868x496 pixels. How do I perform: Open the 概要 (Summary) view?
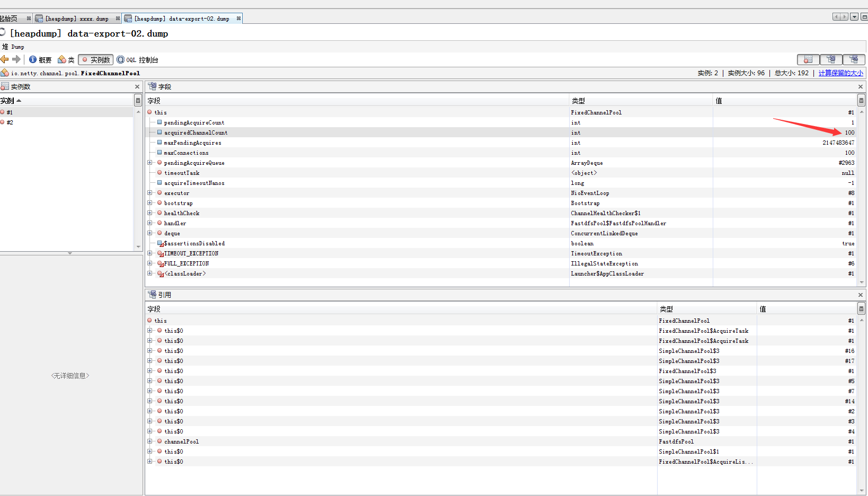click(40, 60)
